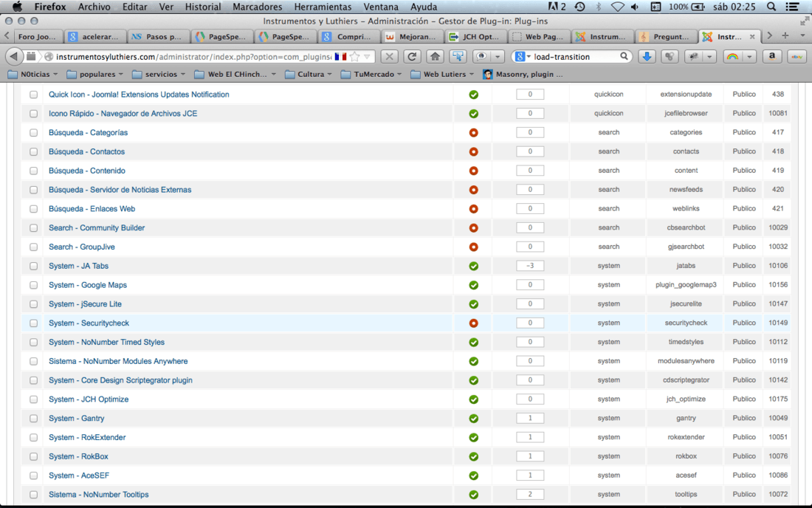Disable System - RokBox status icon
Screen dimensions: 812x508
tap(473, 457)
